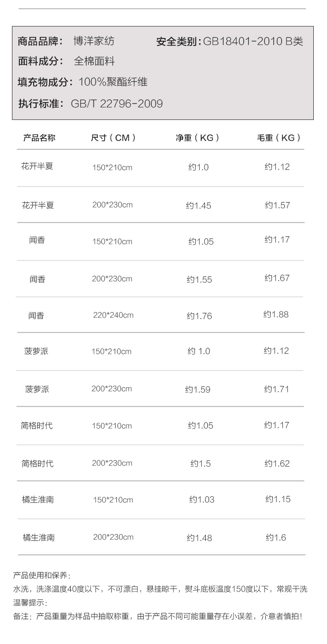The width and height of the screenshot is (327, 644).
Task: Click the 100%聚酯纤维 filling text
Action: tap(113, 82)
